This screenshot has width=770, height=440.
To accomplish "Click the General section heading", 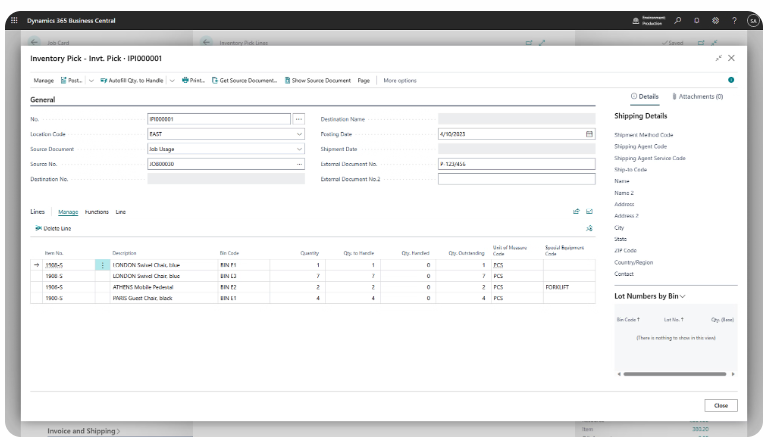I will click(43, 100).
